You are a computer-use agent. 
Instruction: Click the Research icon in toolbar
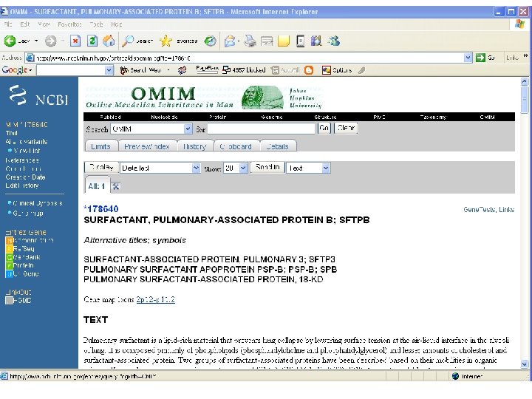(316, 41)
